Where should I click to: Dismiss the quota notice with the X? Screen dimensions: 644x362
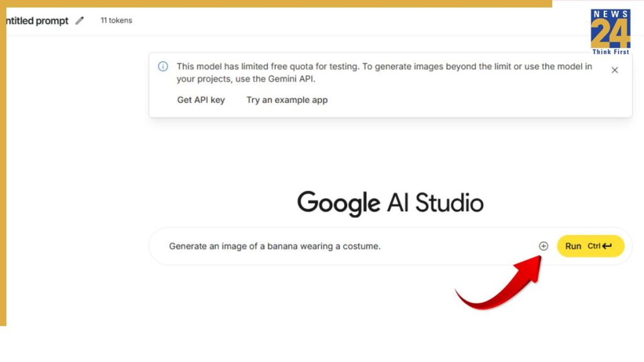pos(614,70)
